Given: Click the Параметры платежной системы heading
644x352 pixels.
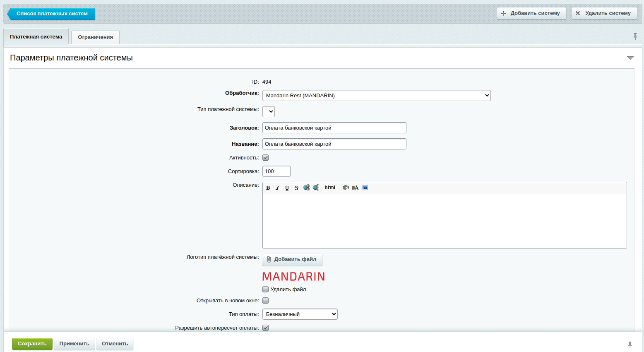Looking at the screenshot, I should click(x=71, y=58).
